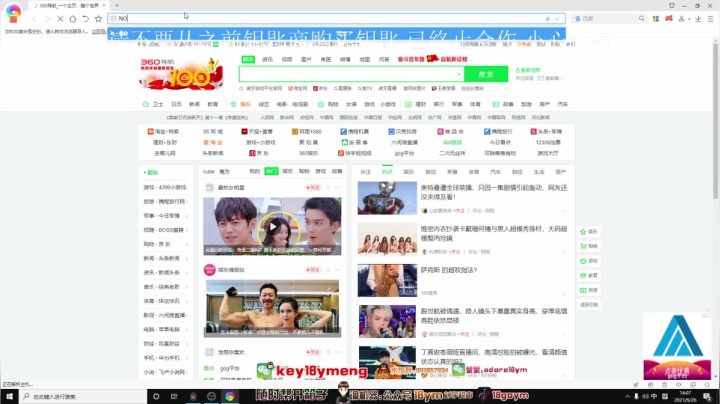The image size is (720, 404).
Task: Click the browser back arrow
Action: 34,19
